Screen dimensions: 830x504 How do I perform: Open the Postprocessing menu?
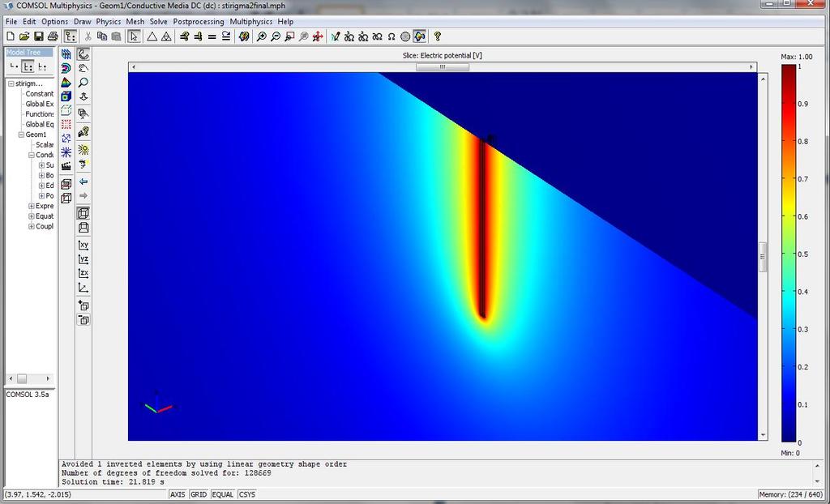(199, 22)
